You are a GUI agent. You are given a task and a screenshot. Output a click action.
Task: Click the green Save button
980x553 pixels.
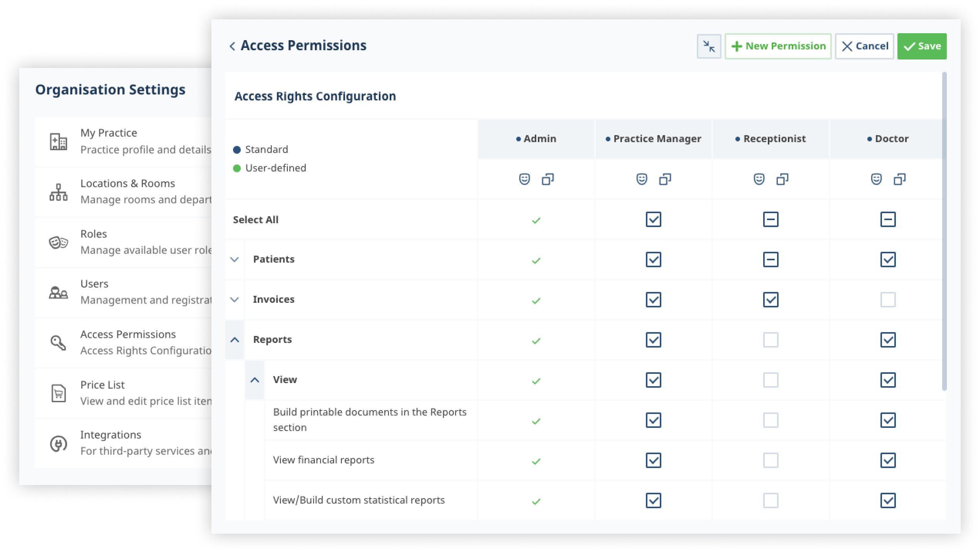tap(921, 46)
